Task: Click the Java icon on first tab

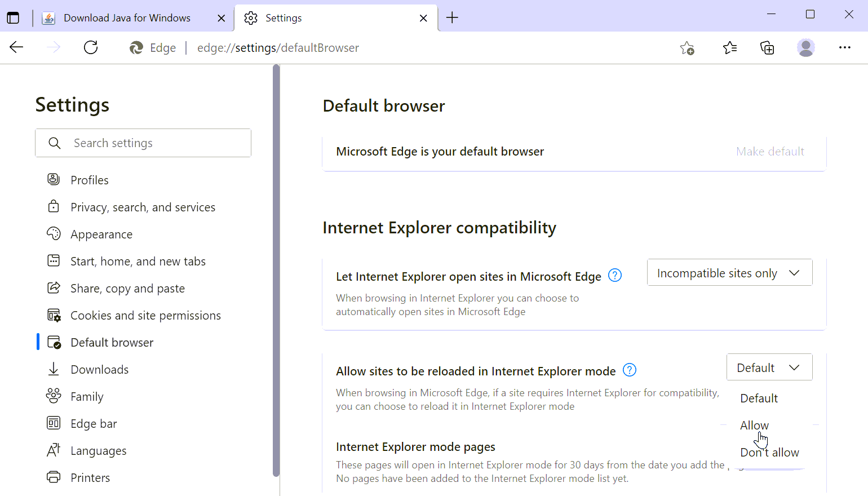Action: 49,18
